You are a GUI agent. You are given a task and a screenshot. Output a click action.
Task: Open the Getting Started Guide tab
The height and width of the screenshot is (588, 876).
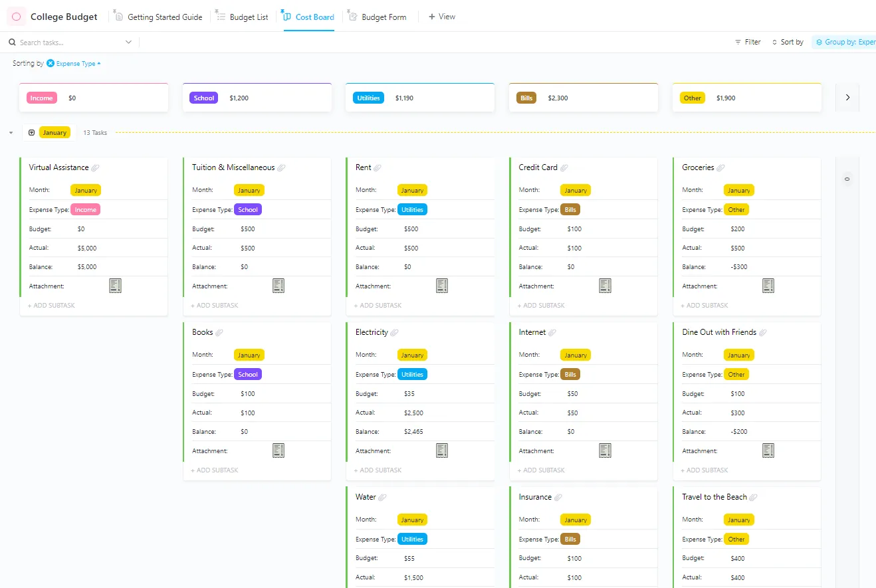[x=158, y=17]
